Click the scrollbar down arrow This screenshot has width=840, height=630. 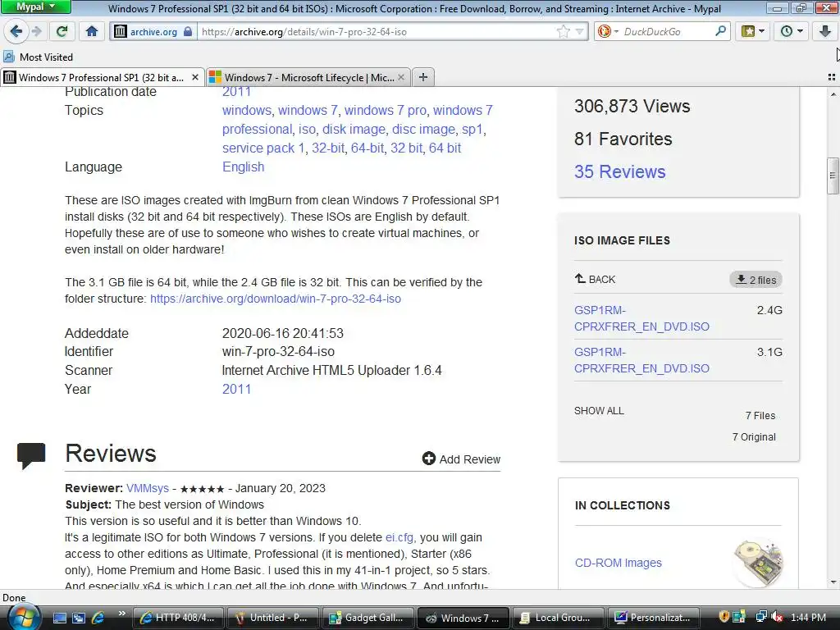[833, 582]
